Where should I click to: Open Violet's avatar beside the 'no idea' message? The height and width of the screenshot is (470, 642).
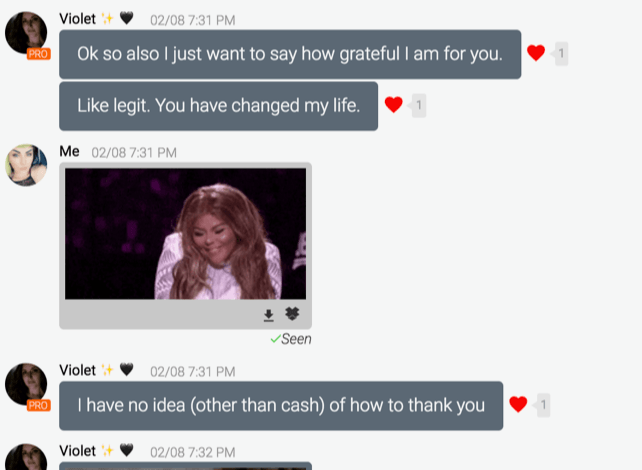pyautogui.click(x=26, y=384)
